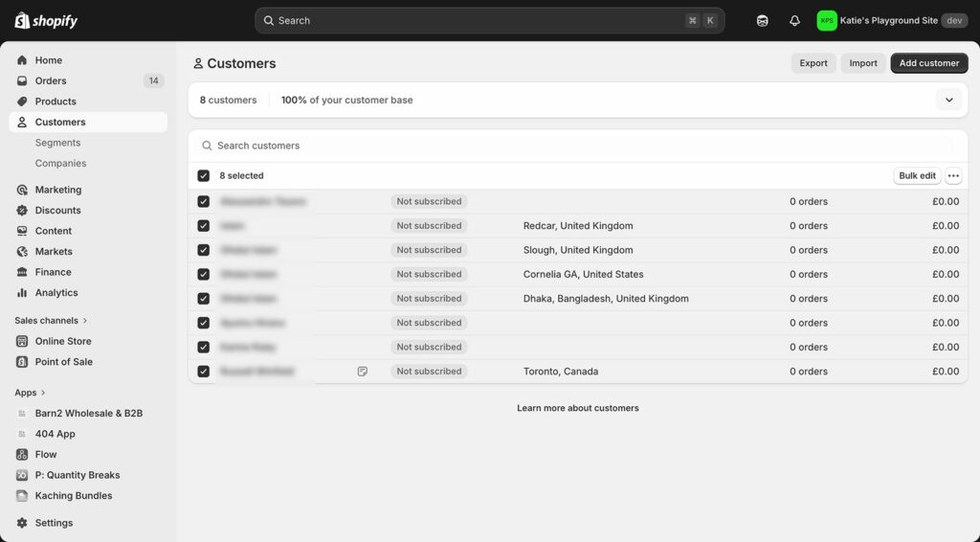The height and width of the screenshot is (542, 980).
Task: Open the notifications bell
Action: coord(794,21)
